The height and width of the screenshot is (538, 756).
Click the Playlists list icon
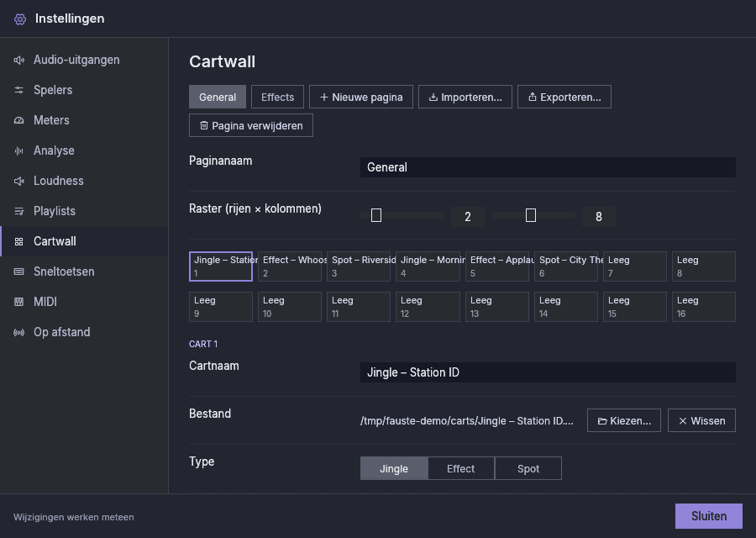pyautogui.click(x=18, y=211)
